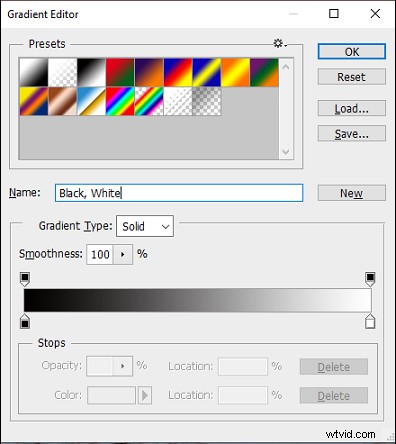Image resolution: width=396 pixels, height=444 pixels.
Task: Click the presets scrollbar down arrow
Action: click(286, 152)
